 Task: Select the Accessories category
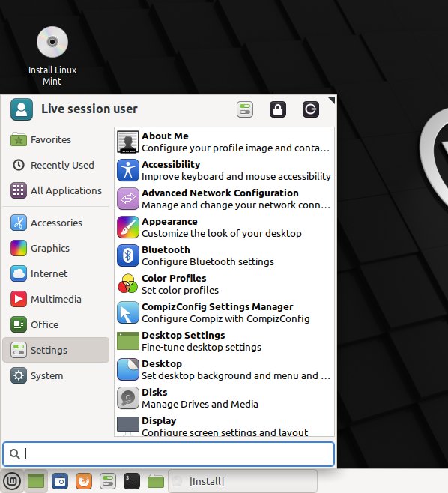[x=56, y=223]
